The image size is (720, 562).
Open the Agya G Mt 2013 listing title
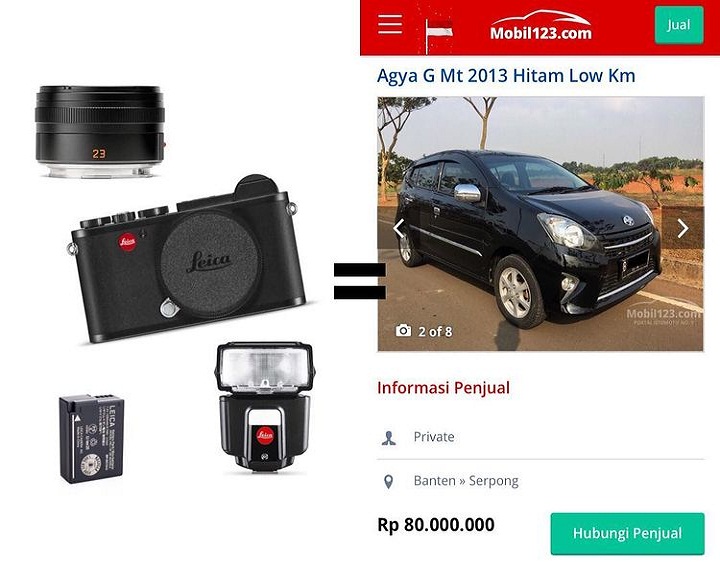tap(506, 76)
